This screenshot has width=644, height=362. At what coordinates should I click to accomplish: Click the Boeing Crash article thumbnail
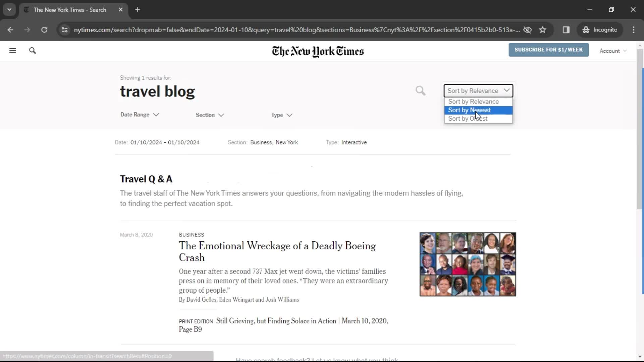click(468, 264)
